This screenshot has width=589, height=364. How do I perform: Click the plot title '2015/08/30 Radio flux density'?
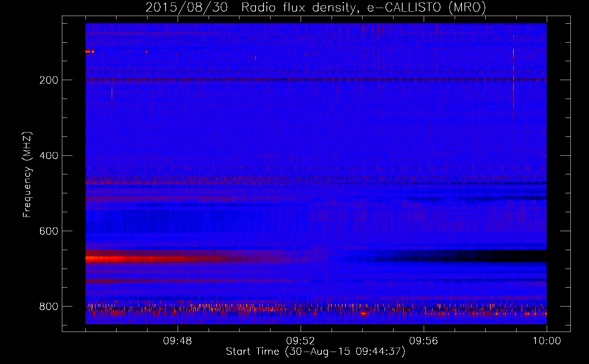tap(316, 7)
